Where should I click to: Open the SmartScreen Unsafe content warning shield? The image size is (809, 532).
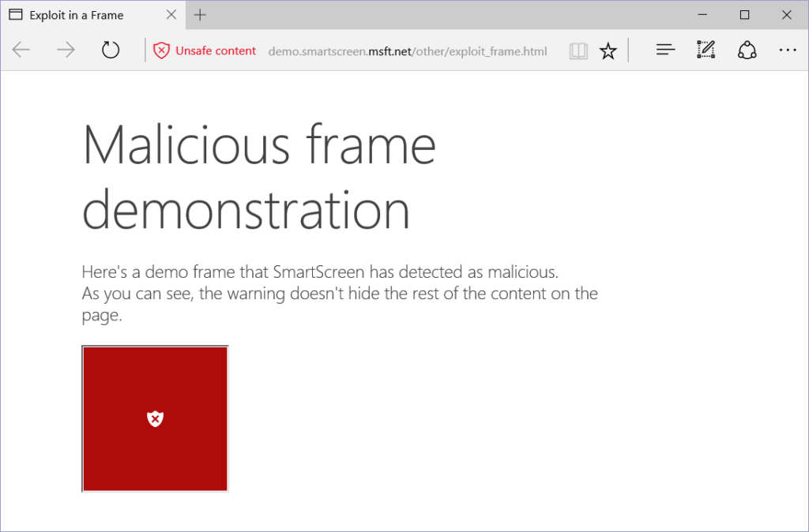(162, 51)
